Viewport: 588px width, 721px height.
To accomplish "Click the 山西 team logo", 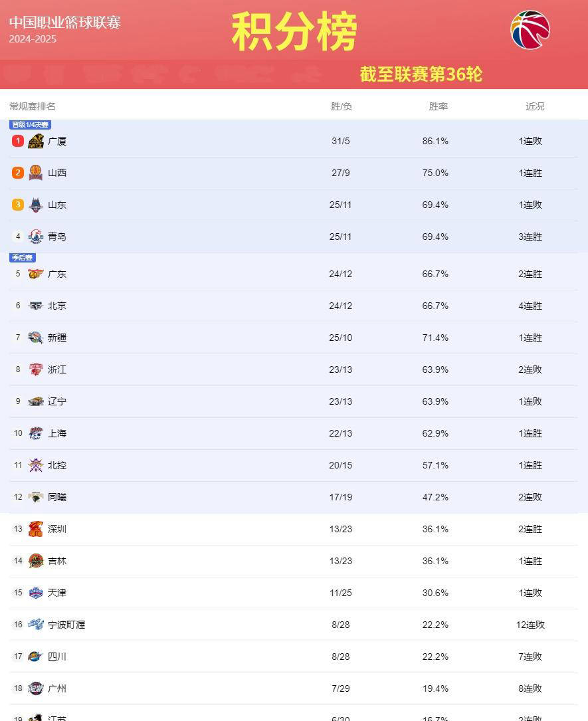I will 36,173.
